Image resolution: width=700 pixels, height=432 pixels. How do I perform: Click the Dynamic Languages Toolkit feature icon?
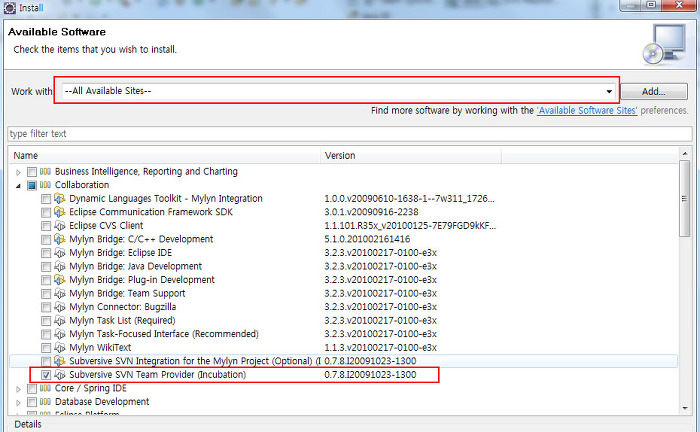(x=60, y=199)
